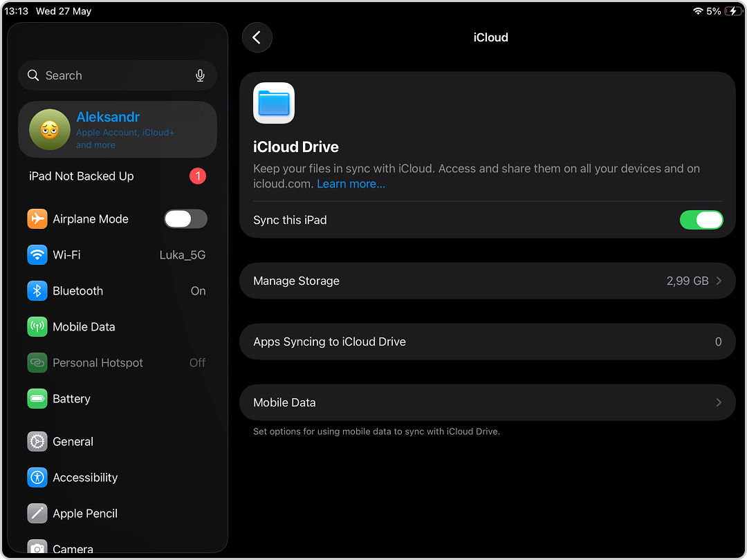The height and width of the screenshot is (560, 747).
Task: Open Manage Storage row
Action: click(488, 281)
